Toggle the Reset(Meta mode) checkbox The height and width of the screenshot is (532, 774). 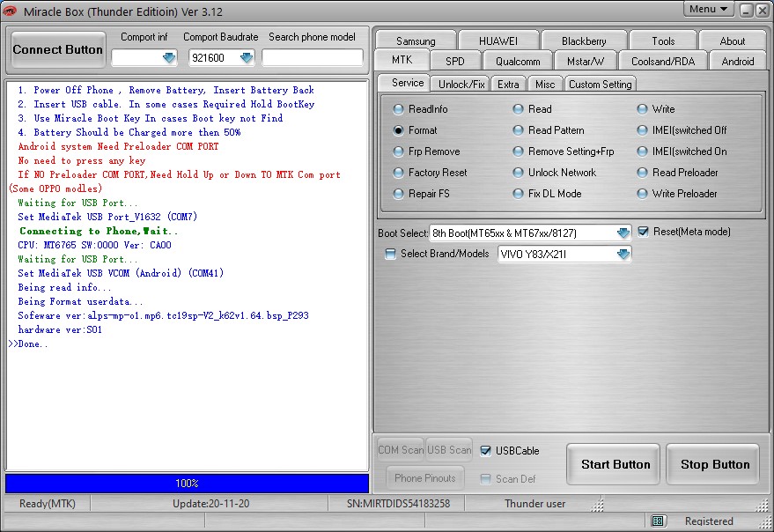tap(643, 232)
